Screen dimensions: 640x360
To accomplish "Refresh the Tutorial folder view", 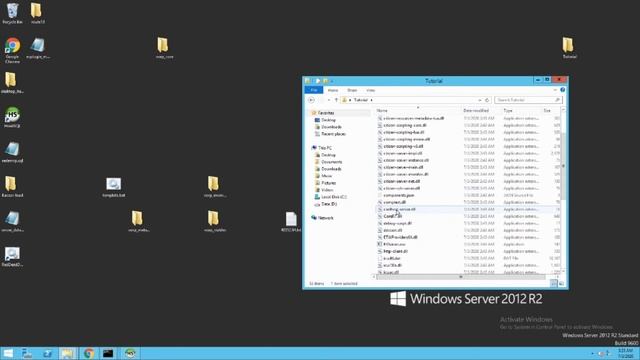I will (x=487, y=100).
